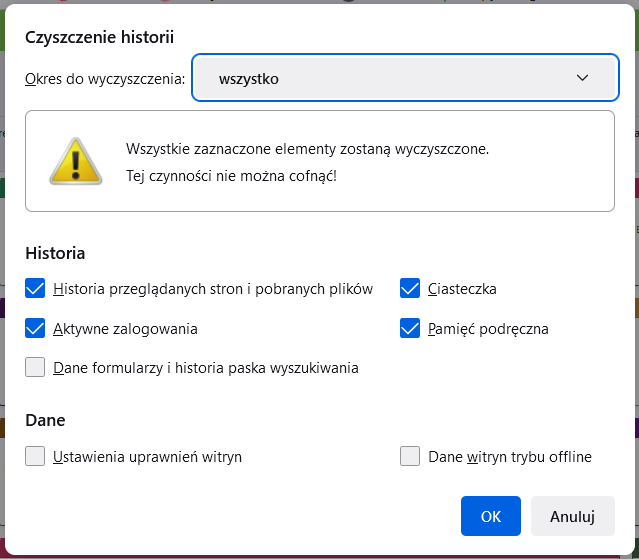Screen dimensions: 639x559
Task: Click the chevron arrow in the 'wszystko' combo box
Action: [583, 78]
